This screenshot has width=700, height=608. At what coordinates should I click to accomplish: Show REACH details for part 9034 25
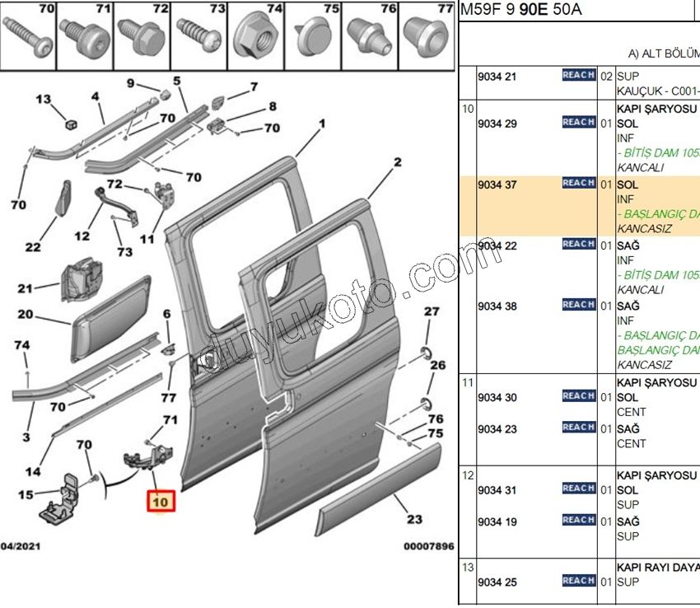578,581
